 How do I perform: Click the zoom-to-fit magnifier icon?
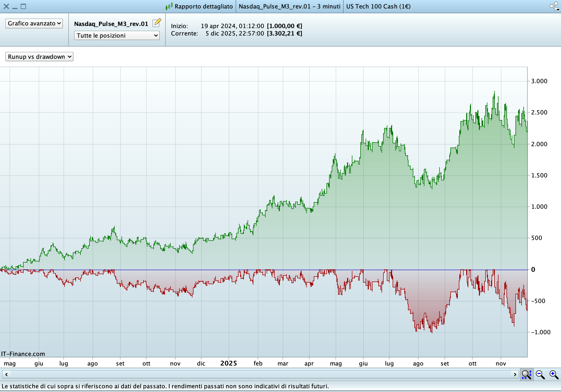pos(526,375)
